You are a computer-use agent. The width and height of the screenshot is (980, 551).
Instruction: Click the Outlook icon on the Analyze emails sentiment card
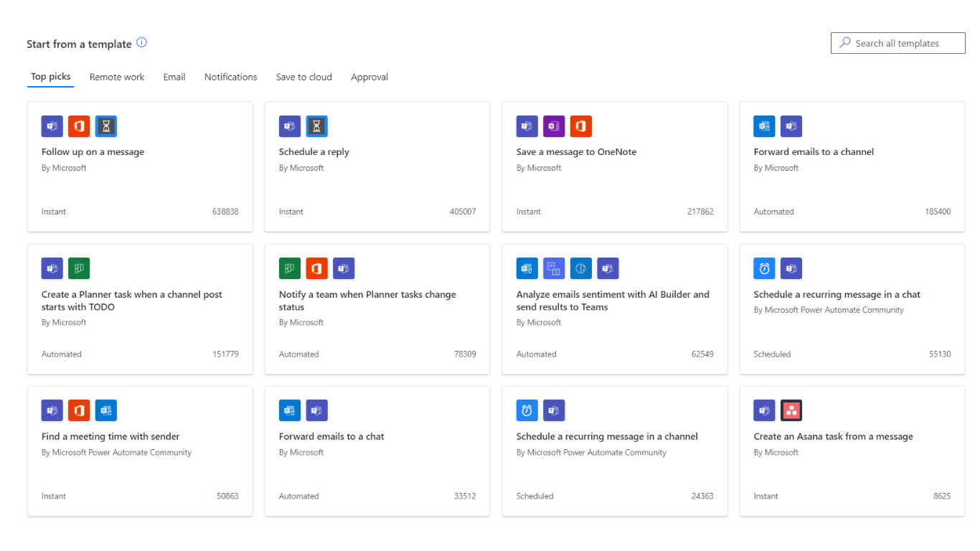[x=527, y=268]
